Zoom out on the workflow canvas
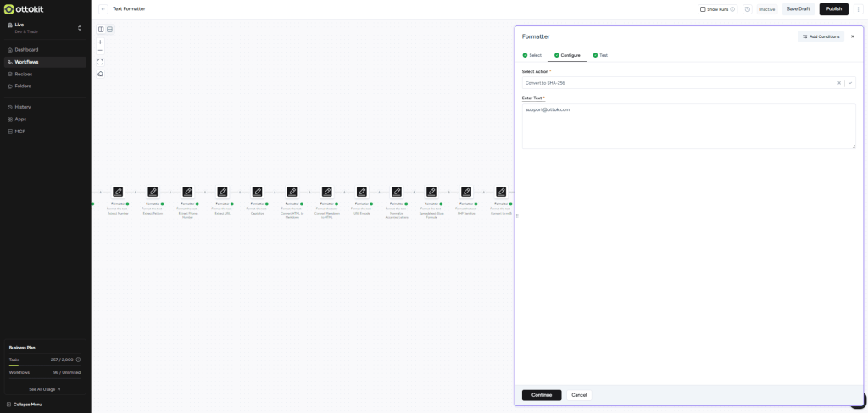The width and height of the screenshot is (868, 413). [x=100, y=50]
